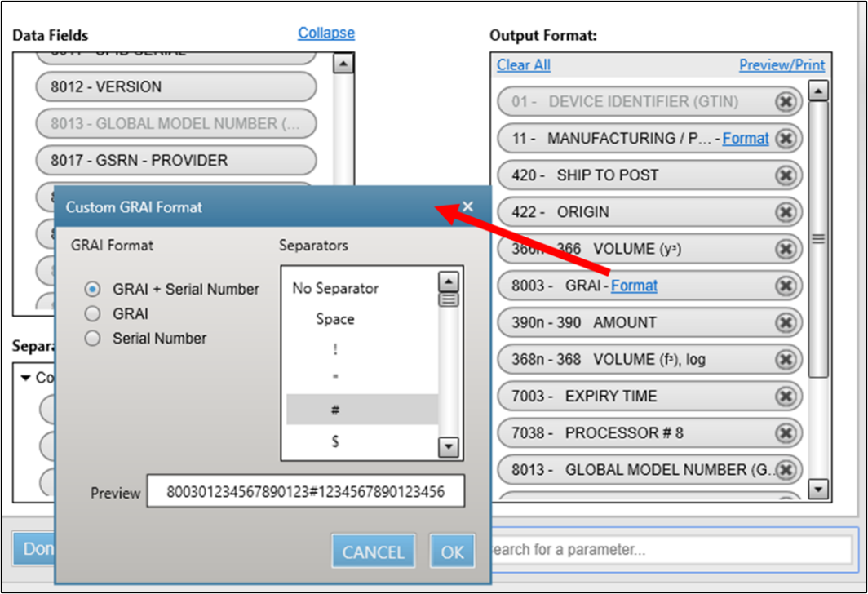
Task: Expand the collapsed separator category arrow
Action: pyautogui.click(x=25, y=378)
